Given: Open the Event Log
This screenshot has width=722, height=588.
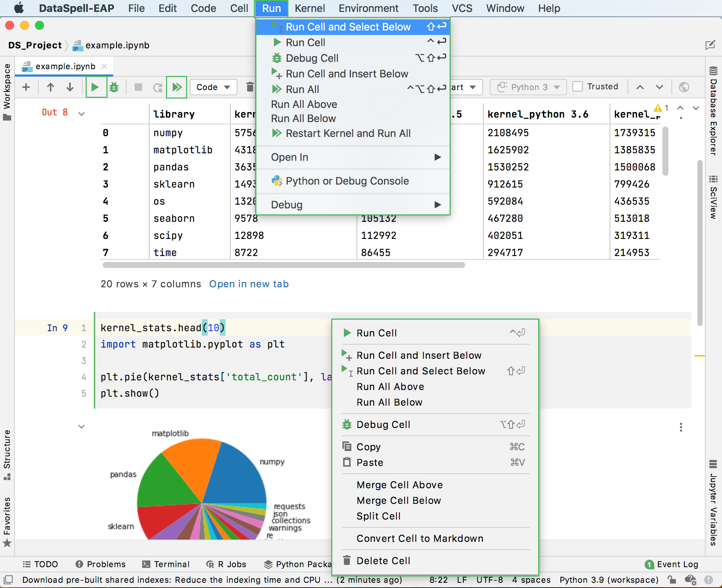Looking at the screenshot, I should click(x=672, y=564).
